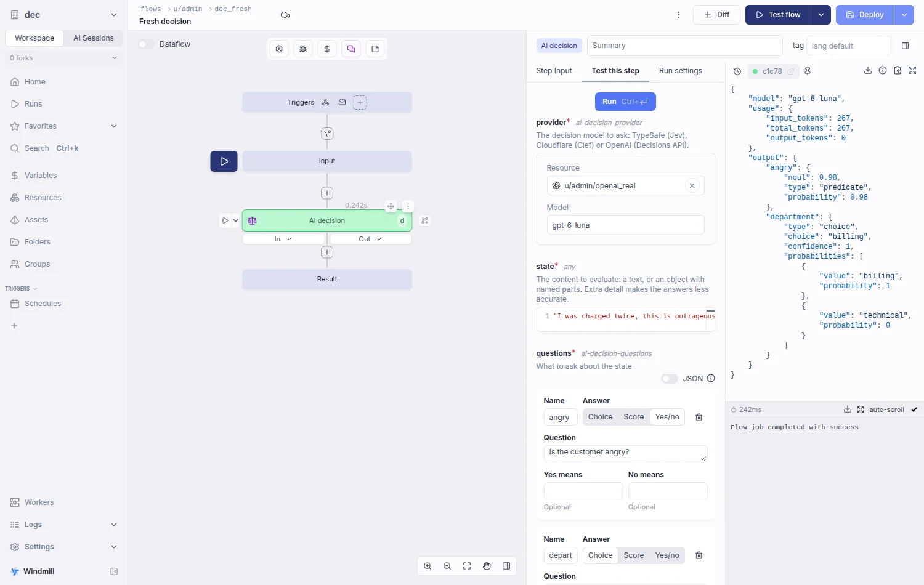Open AI chat panel icon
This screenshot has width=924, height=585.
click(351, 49)
